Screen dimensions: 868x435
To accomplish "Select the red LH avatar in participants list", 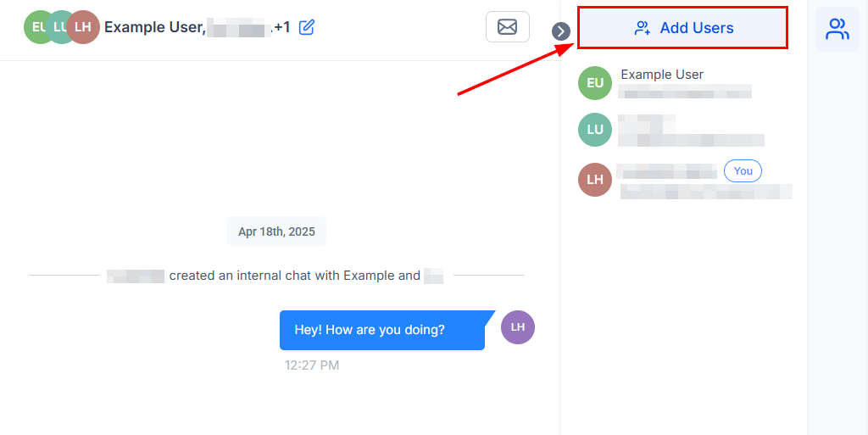I will [x=595, y=179].
